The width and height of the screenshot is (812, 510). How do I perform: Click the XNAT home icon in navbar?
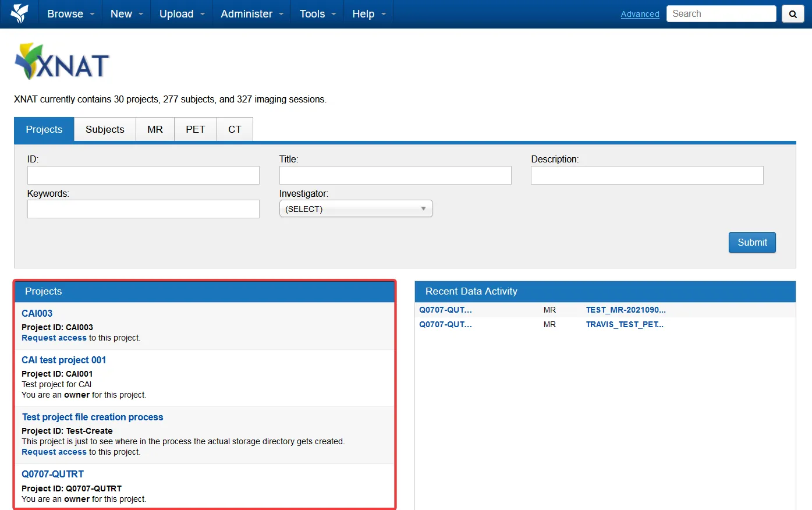pos(19,13)
